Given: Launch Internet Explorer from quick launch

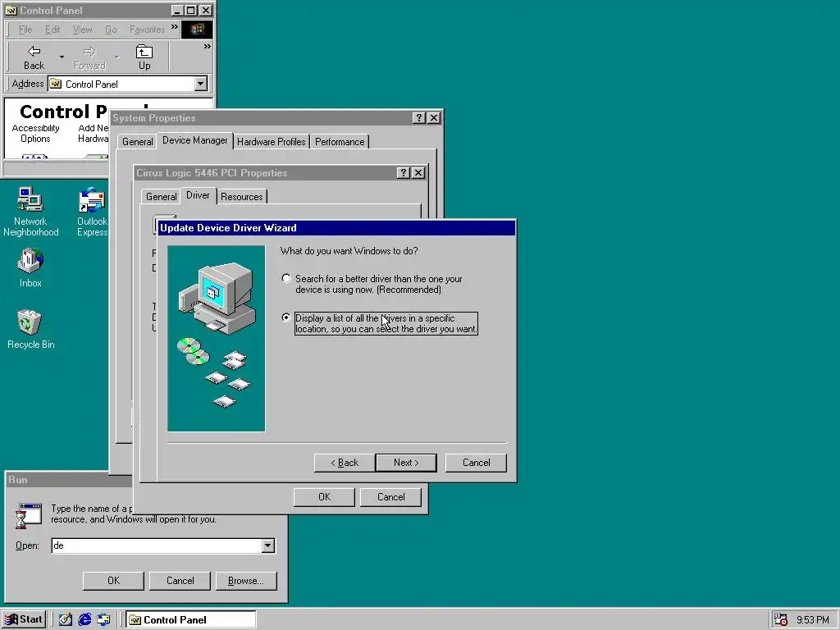Looking at the screenshot, I should (x=84, y=620).
